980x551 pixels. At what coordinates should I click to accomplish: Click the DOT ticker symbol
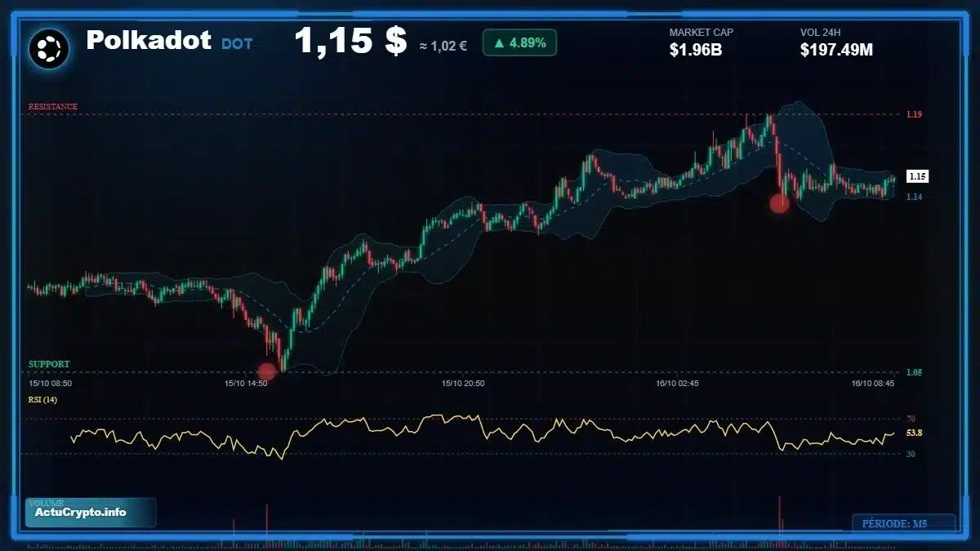point(237,43)
